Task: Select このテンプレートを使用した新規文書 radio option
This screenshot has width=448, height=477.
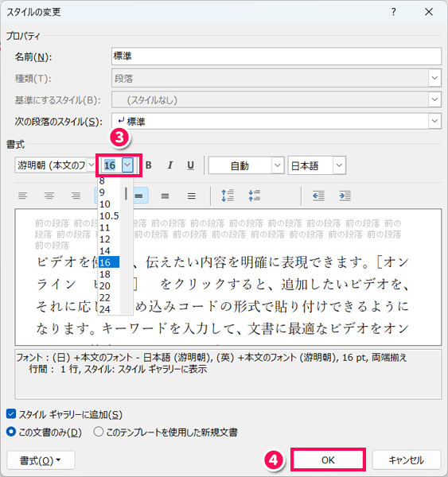Action: [x=99, y=432]
